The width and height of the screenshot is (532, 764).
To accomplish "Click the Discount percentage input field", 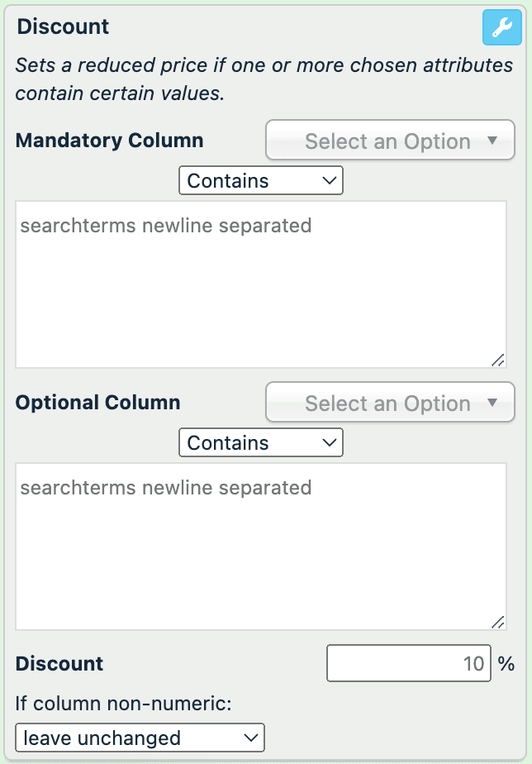I will click(x=408, y=663).
